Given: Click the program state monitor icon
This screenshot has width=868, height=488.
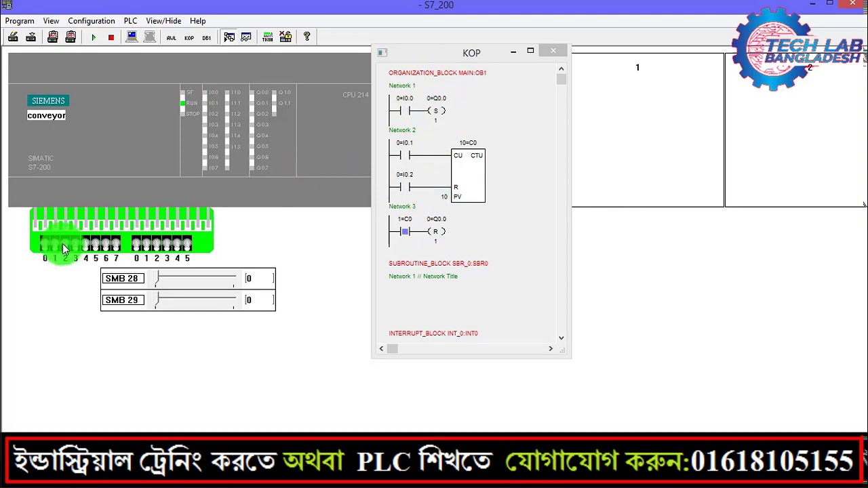Looking at the screenshot, I should click(x=229, y=37).
